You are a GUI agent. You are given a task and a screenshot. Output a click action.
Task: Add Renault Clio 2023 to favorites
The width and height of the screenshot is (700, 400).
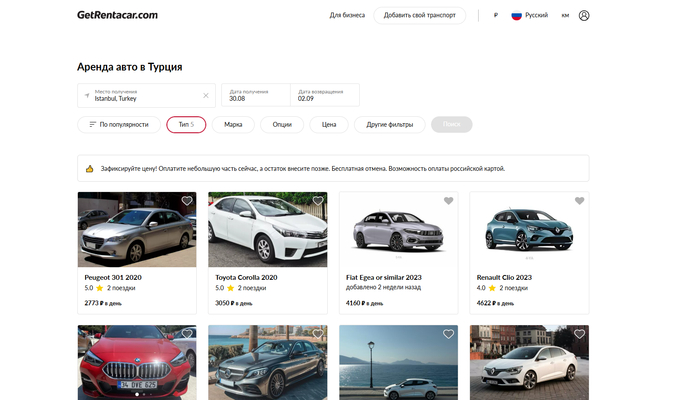579,201
